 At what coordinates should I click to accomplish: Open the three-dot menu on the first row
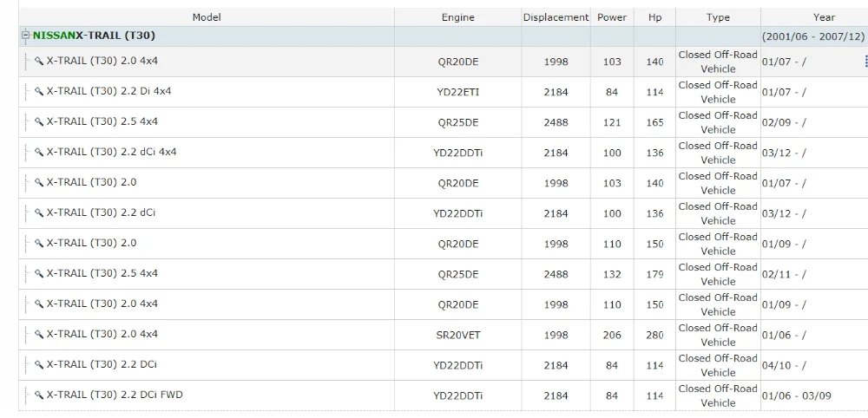coord(865,62)
